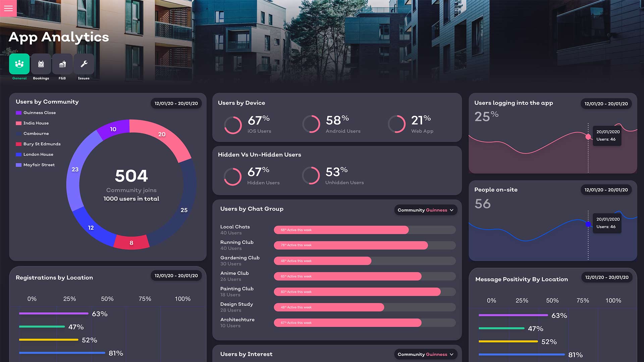Click the iOS Users progress ring
Image resolution: width=644 pixels, height=362 pixels.
[x=233, y=125]
